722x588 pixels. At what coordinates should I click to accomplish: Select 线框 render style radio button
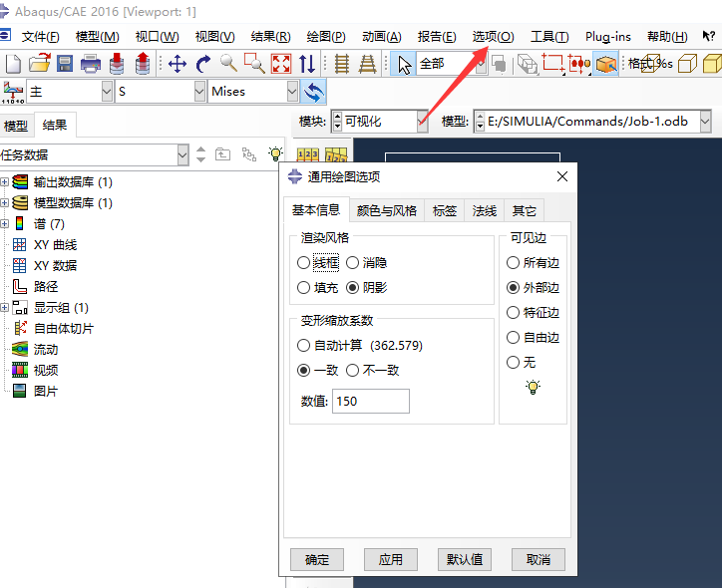coord(303,263)
